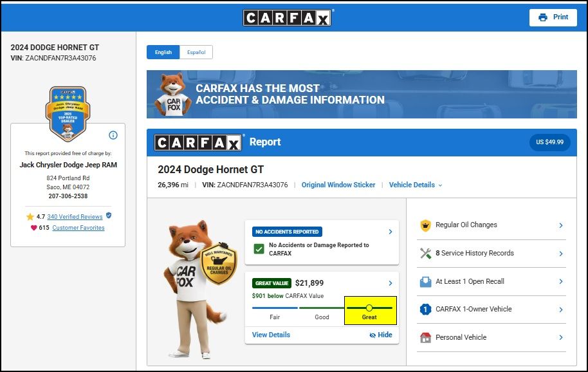Open Great Value price chevron
Image resolution: width=588 pixels, height=372 pixels.
[x=390, y=283]
